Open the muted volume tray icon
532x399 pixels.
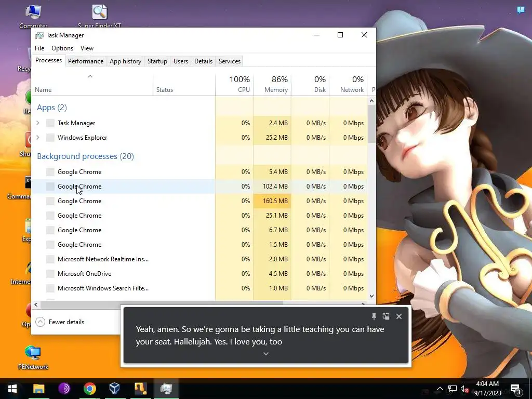[465, 389]
